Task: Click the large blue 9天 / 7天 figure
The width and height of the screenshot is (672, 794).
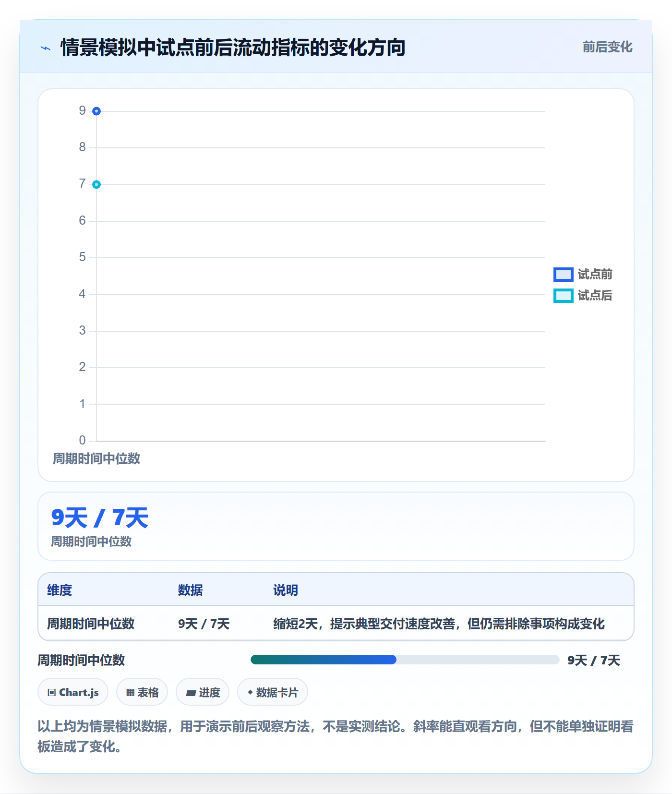Action: (100, 518)
